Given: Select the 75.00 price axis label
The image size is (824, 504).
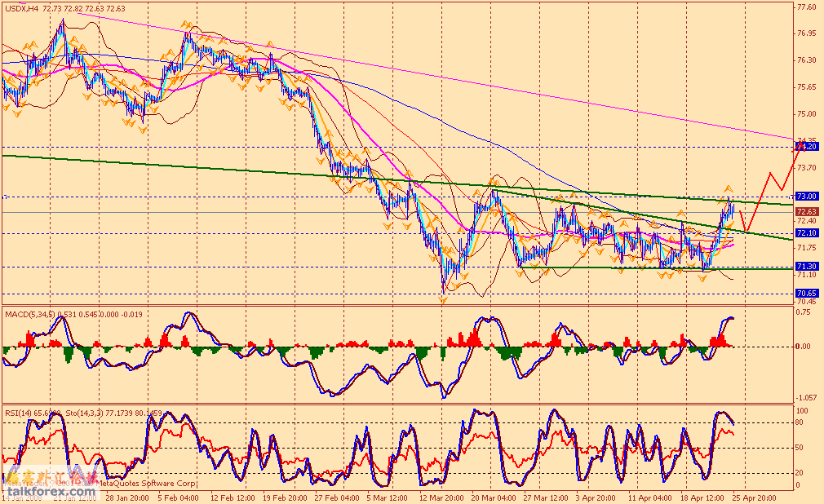Looking at the screenshot, I should tap(807, 114).
